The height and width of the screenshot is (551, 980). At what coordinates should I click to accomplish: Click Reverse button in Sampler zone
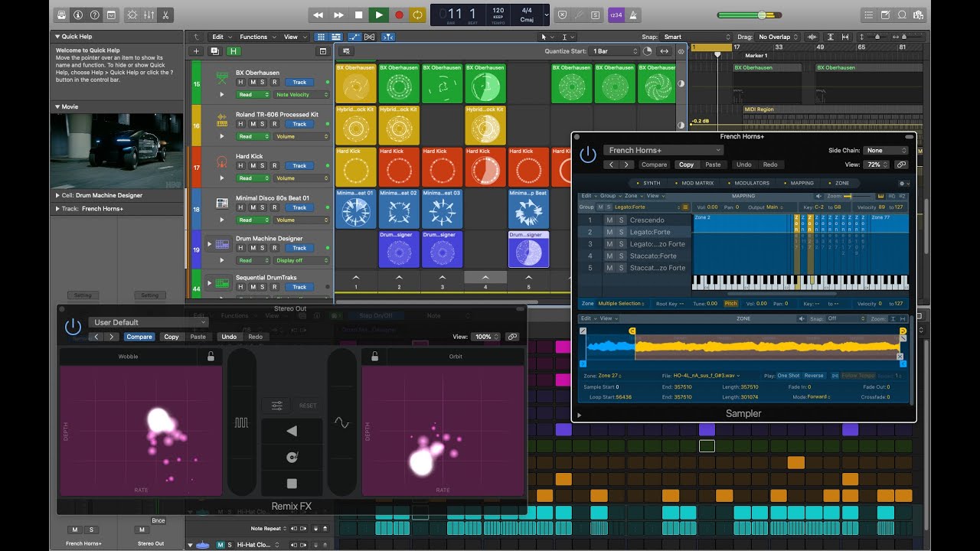pyautogui.click(x=814, y=376)
